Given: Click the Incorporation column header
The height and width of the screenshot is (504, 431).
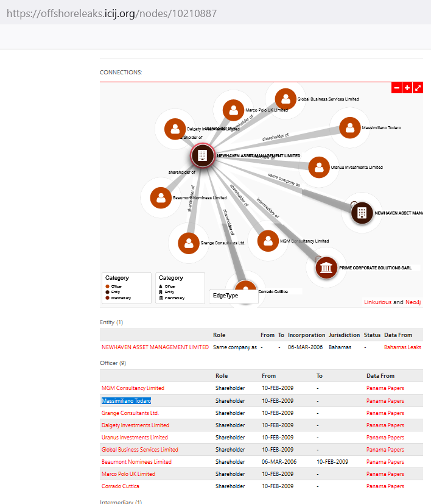Looking at the screenshot, I should click(306, 335).
